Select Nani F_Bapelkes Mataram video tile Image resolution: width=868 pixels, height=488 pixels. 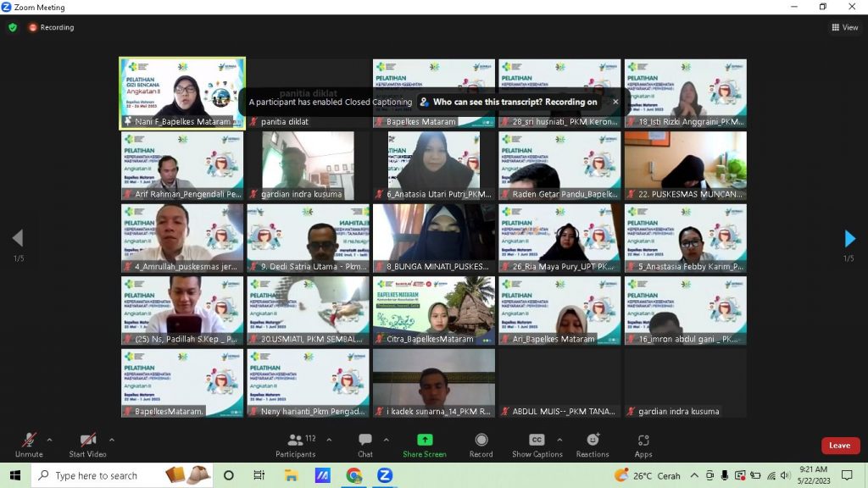(x=182, y=93)
